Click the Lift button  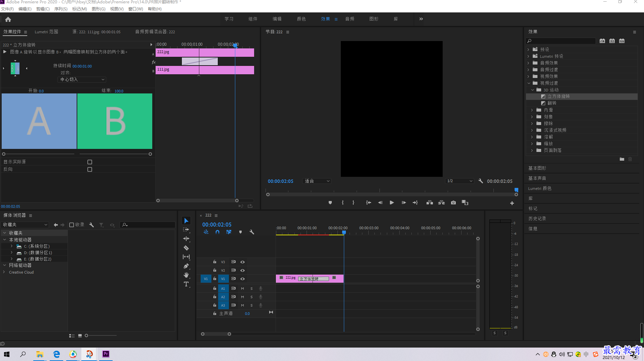(x=430, y=203)
